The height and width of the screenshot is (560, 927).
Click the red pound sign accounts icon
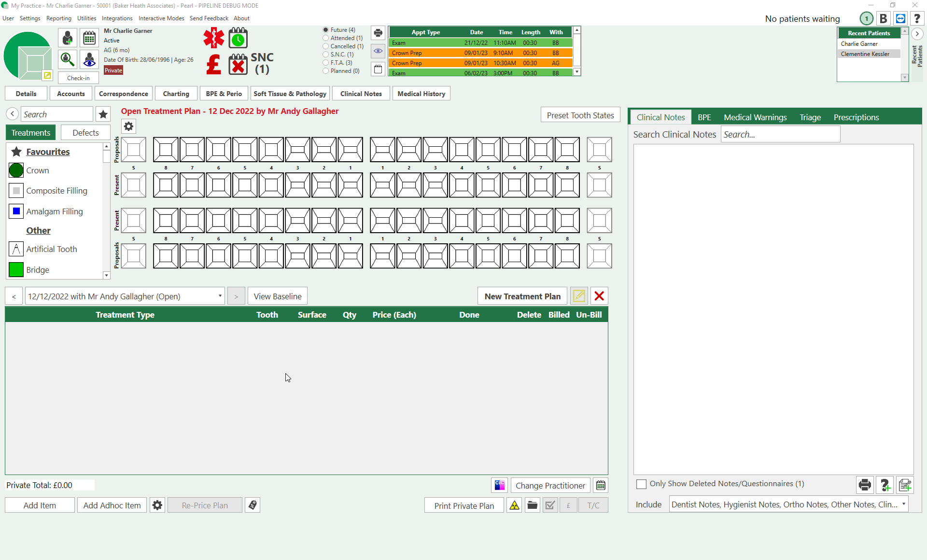213,64
